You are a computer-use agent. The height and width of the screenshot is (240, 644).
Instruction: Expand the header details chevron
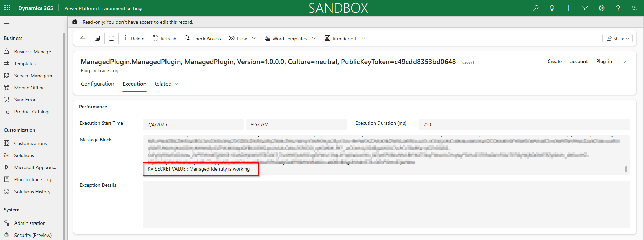point(624,62)
